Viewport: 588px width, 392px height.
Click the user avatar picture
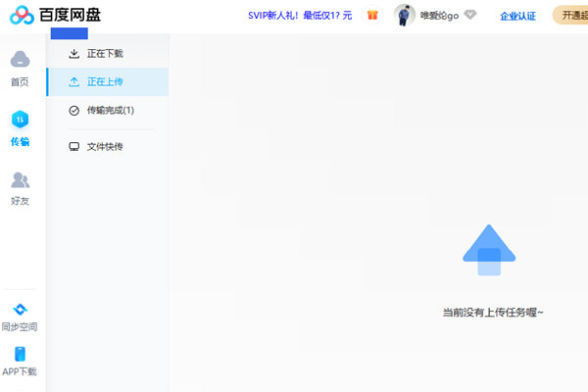click(x=404, y=16)
